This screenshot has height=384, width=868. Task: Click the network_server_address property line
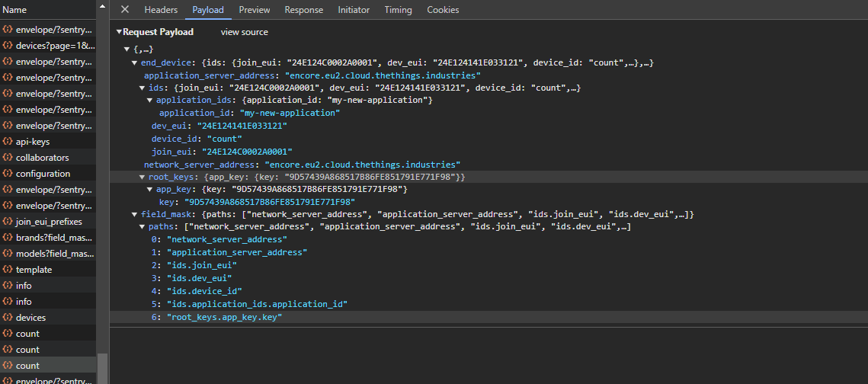coord(303,165)
